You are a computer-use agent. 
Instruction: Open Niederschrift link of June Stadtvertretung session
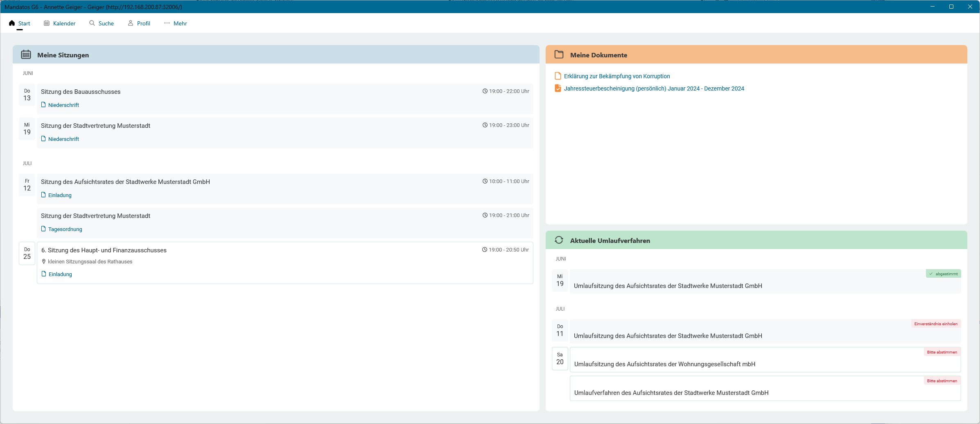(63, 139)
